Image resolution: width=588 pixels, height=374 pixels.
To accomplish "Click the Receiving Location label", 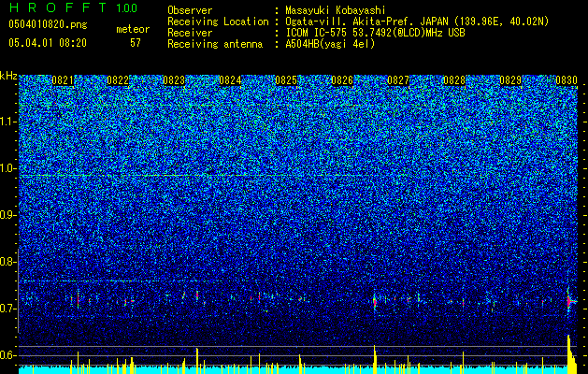I will click(x=218, y=22).
